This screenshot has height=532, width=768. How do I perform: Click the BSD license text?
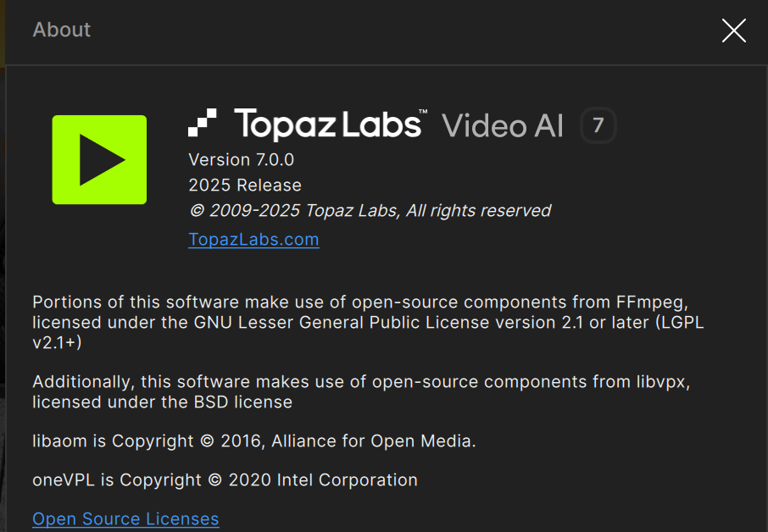[243, 402]
